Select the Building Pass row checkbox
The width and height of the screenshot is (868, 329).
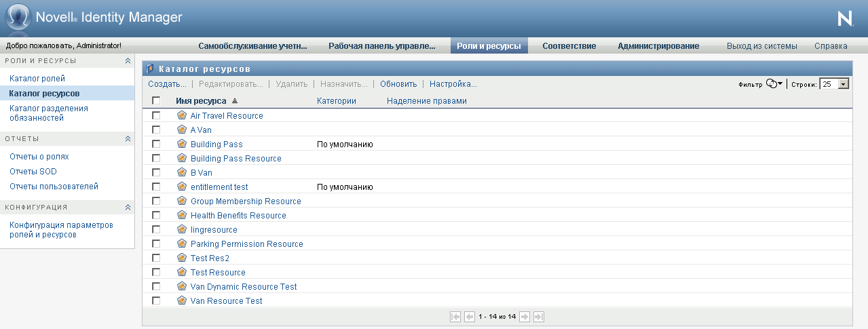point(156,144)
